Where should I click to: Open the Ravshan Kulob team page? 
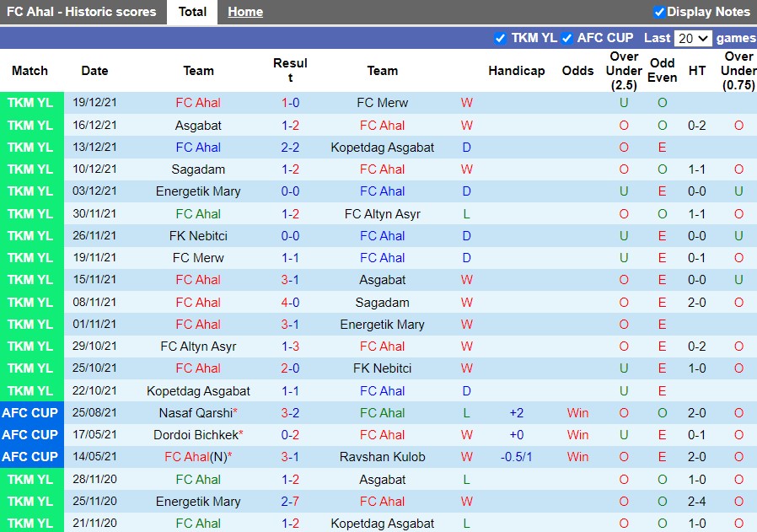(383, 457)
